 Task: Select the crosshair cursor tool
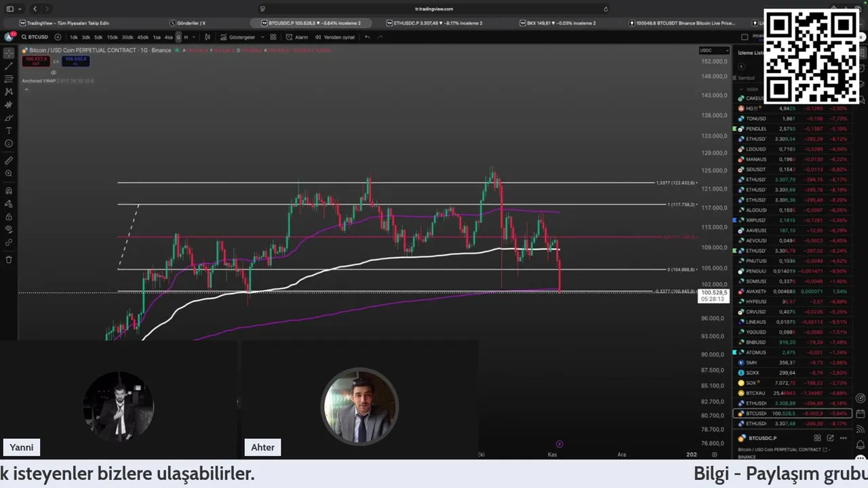point(9,54)
